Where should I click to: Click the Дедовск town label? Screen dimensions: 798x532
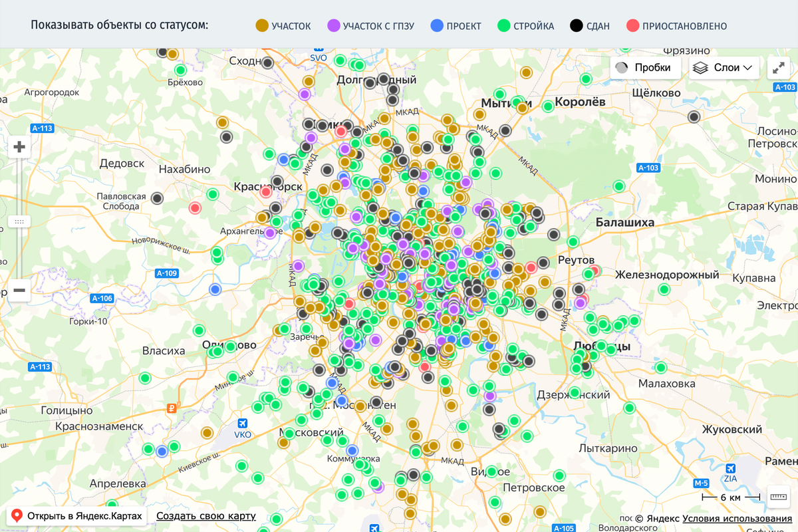(122, 164)
